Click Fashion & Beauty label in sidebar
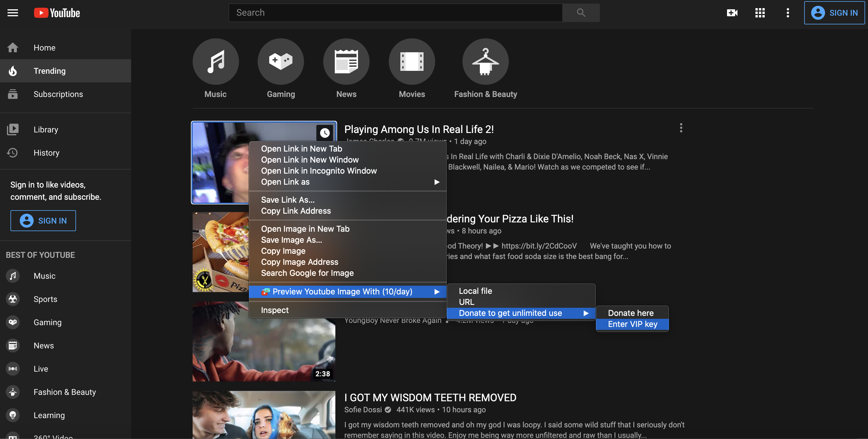This screenshot has width=868, height=439. (65, 392)
